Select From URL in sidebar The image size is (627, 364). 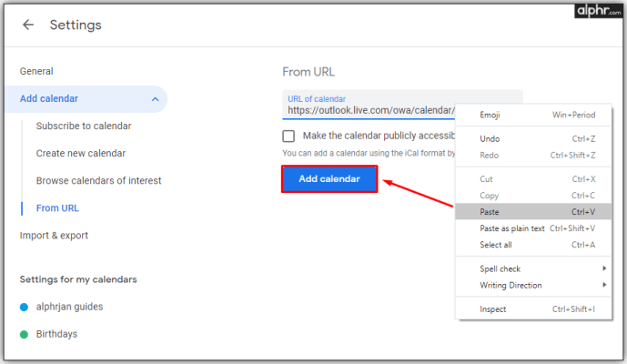57,208
